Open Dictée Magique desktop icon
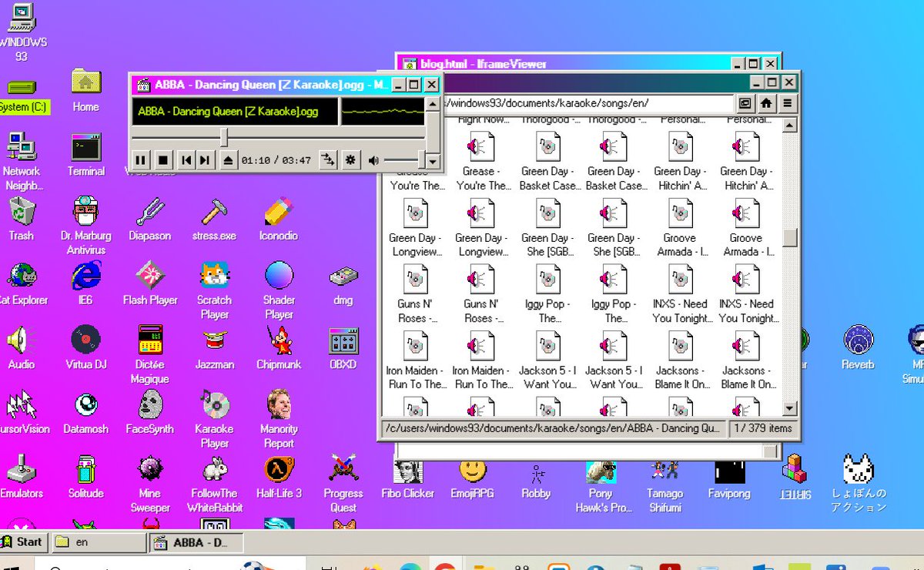Viewport: 924px width, 570px height. pos(150,355)
